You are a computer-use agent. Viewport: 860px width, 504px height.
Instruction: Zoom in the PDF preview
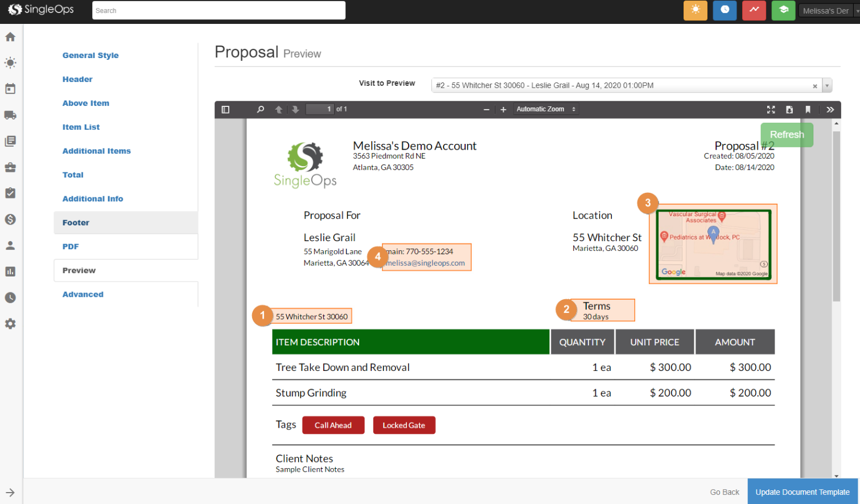point(503,109)
